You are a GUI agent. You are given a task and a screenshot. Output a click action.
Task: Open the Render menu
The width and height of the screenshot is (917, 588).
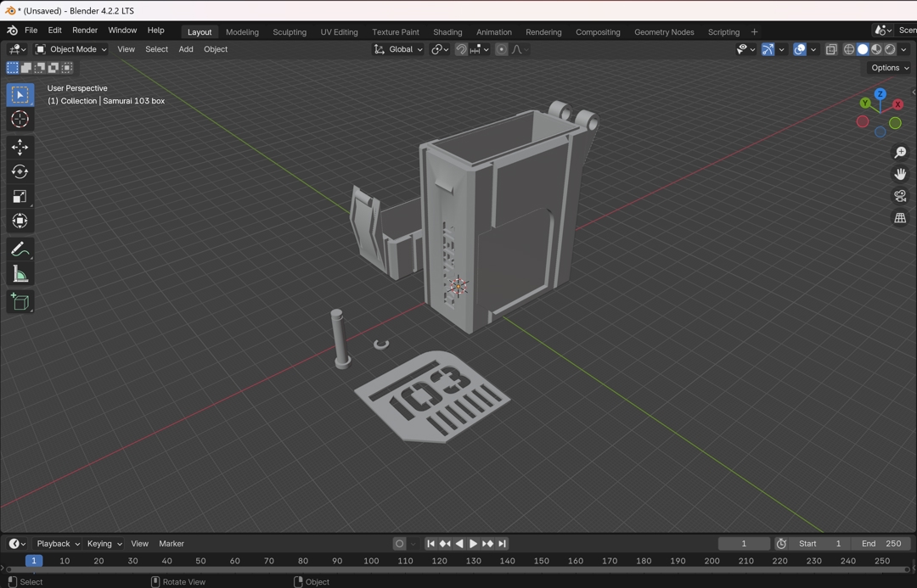[85, 31]
